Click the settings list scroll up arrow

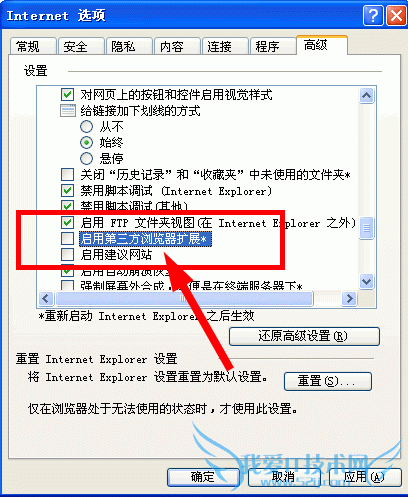pos(366,96)
